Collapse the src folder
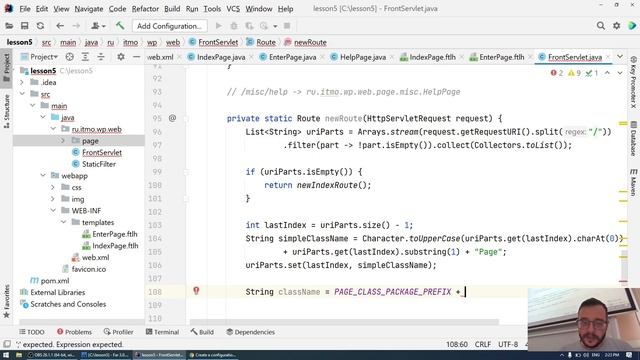 [22, 94]
